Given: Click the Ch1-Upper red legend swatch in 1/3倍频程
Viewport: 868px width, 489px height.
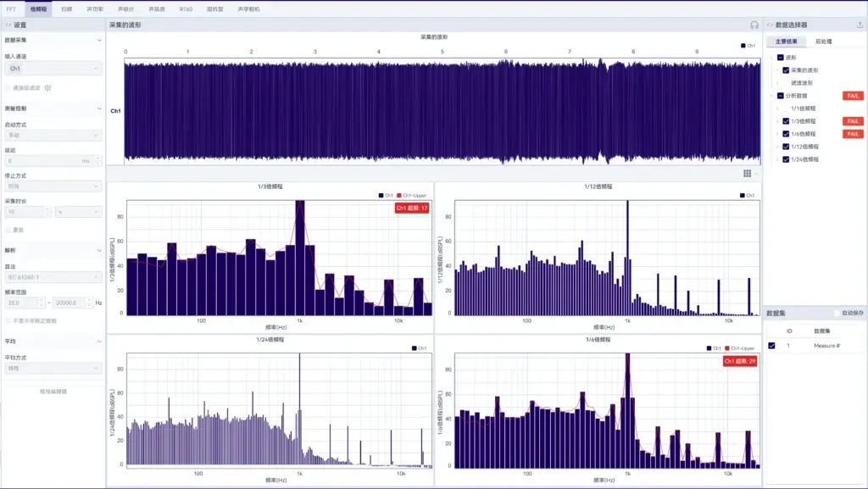Looking at the screenshot, I should click(x=399, y=195).
